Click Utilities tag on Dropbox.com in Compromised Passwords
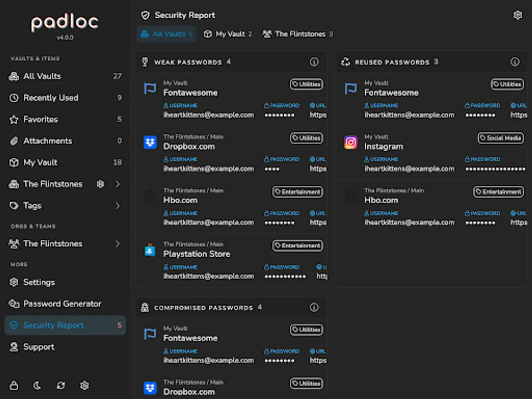This screenshot has height=399, width=532. (306, 383)
